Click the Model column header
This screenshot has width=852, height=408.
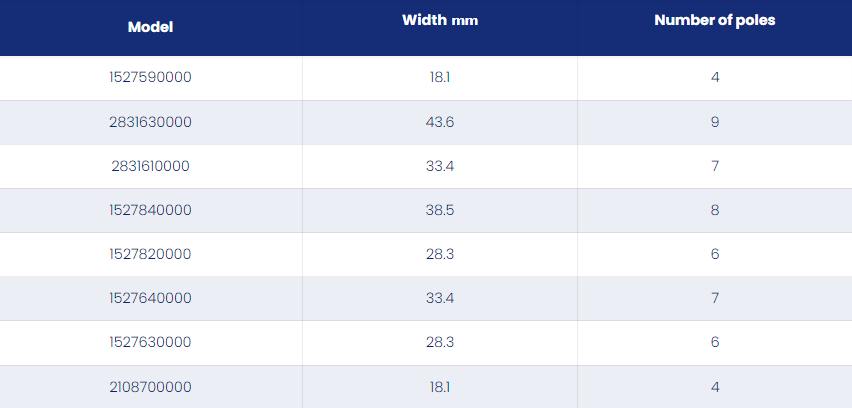pyautogui.click(x=151, y=27)
